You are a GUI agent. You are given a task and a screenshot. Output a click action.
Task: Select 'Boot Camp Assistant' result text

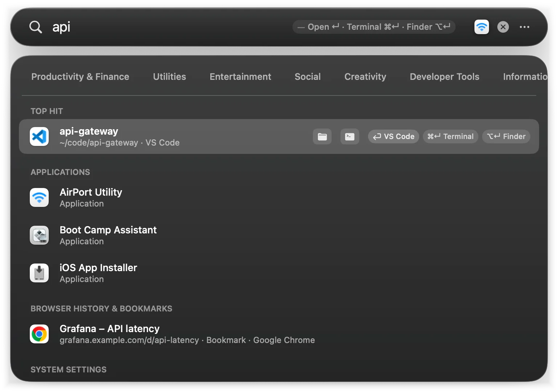click(x=108, y=230)
